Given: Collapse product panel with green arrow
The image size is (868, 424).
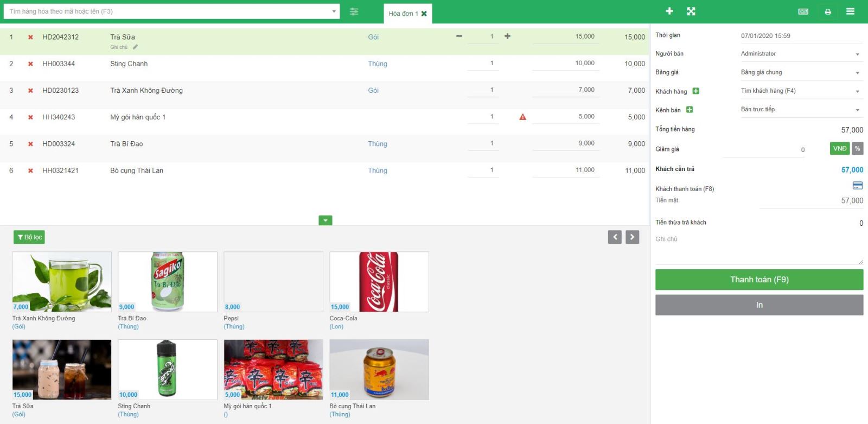Looking at the screenshot, I should pyautogui.click(x=325, y=220).
